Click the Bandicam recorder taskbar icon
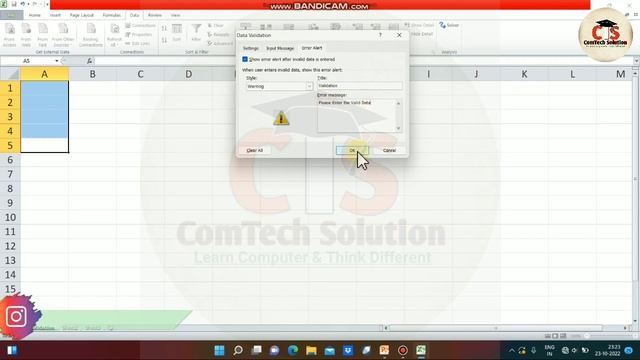The height and width of the screenshot is (360, 640). (402, 350)
